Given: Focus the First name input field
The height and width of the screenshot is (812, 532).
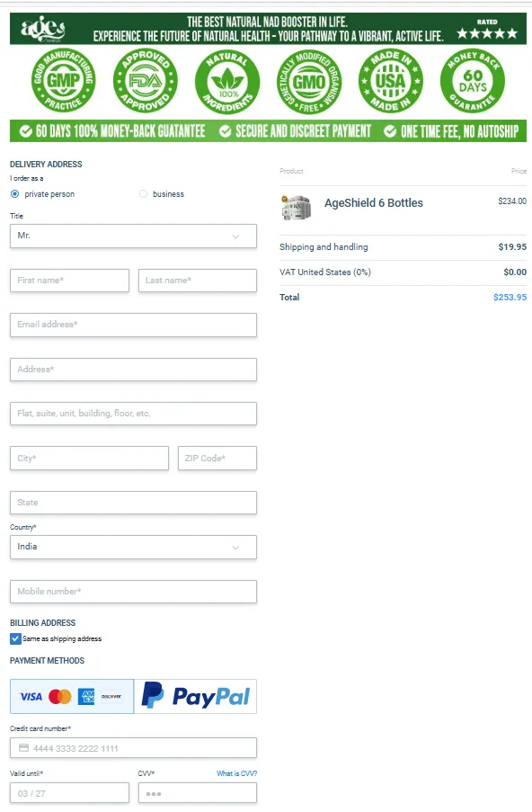Looking at the screenshot, I should (70, 281).
